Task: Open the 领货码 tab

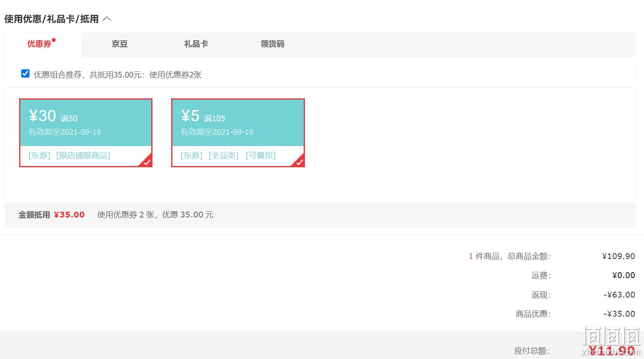Action: pyautogui.click(x=273, y=44)
